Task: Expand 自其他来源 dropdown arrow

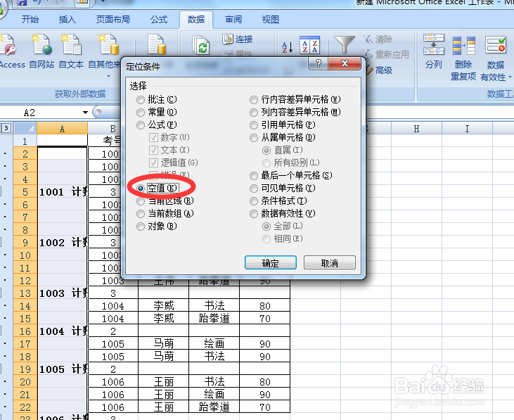Action: [x=108, y=77]
